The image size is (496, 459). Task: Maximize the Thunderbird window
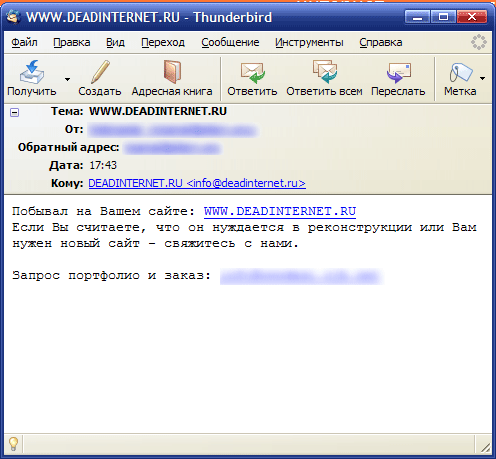[443, 17]
